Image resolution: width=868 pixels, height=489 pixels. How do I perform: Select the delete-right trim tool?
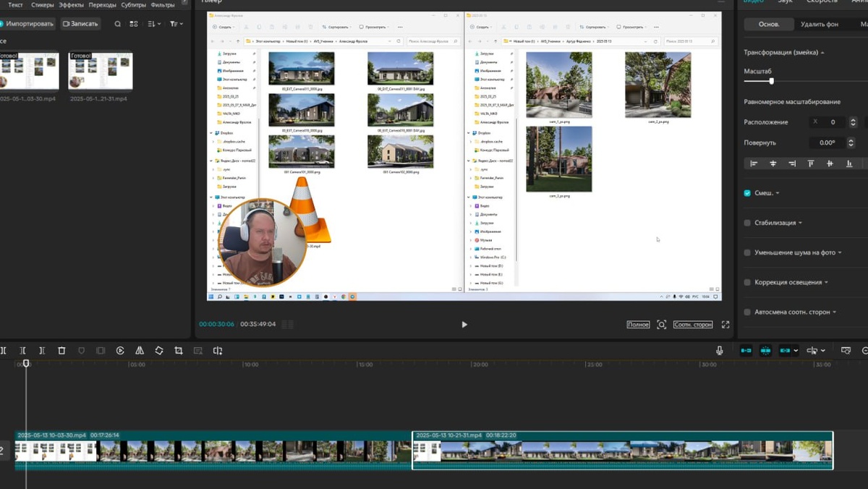[42, 351]
